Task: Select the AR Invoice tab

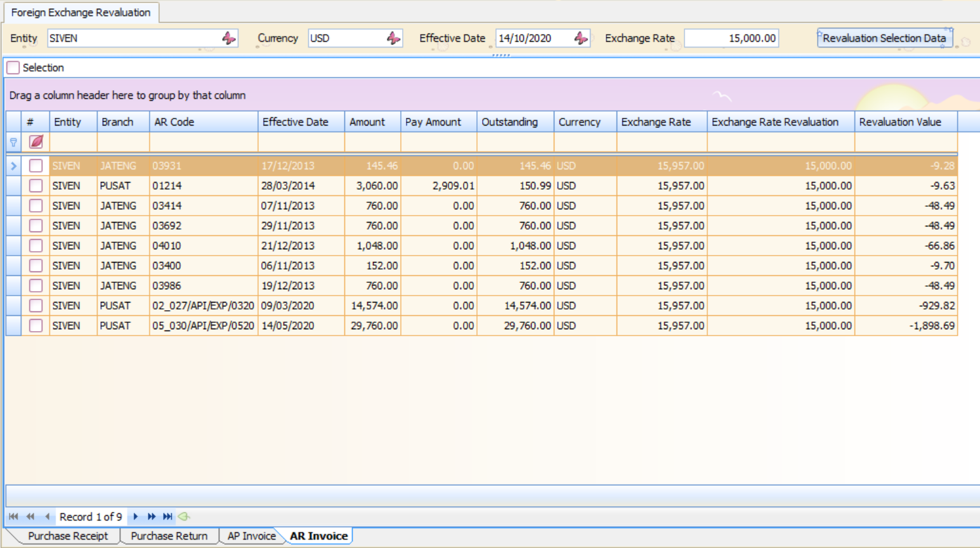Action: coord(318,536)
